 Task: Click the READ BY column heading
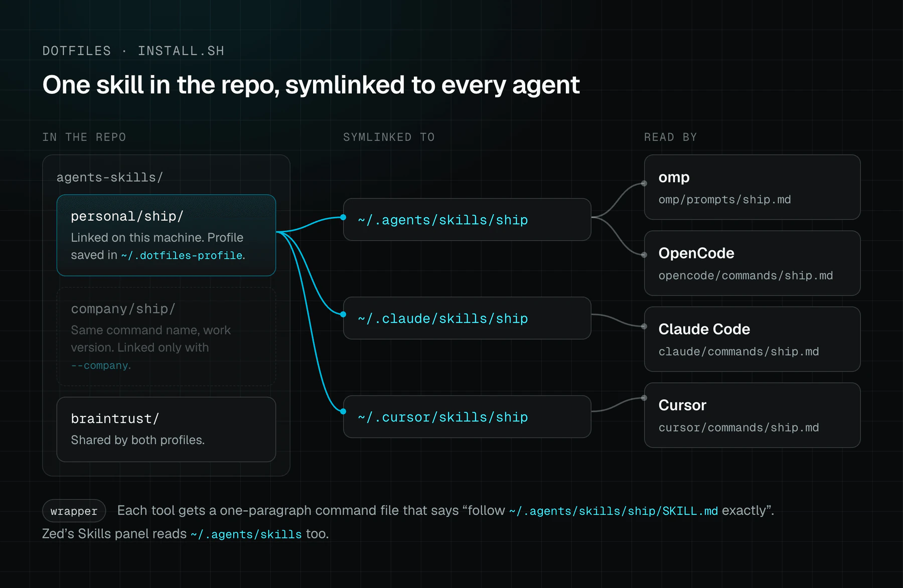tap(670, 137)
